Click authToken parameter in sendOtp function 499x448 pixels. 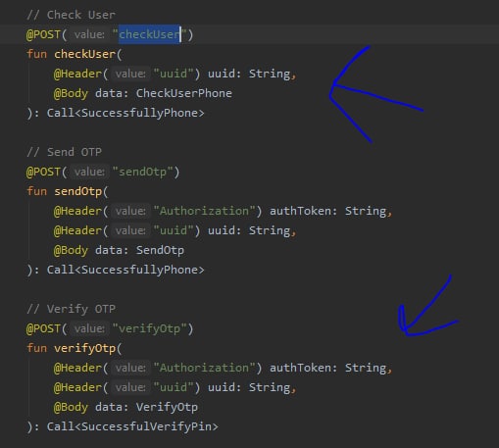[x=300, y=211]
